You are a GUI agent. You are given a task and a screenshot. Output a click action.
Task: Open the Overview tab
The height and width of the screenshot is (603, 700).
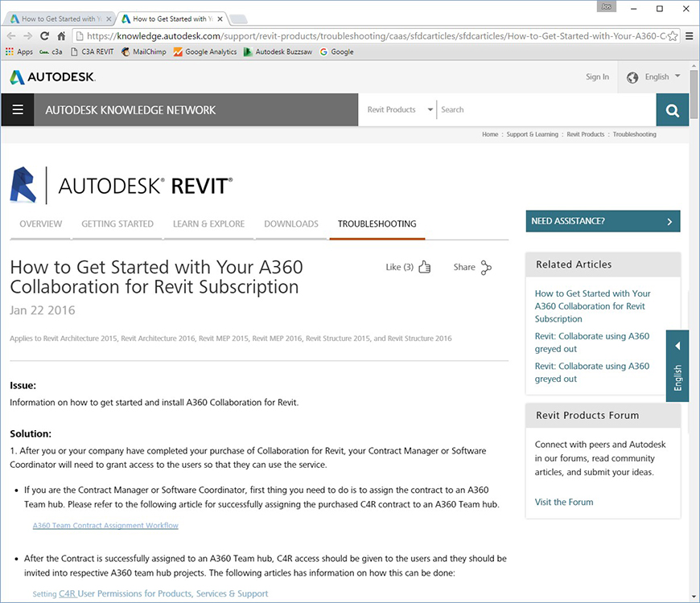pyautogui.click(x=40, y=224)
